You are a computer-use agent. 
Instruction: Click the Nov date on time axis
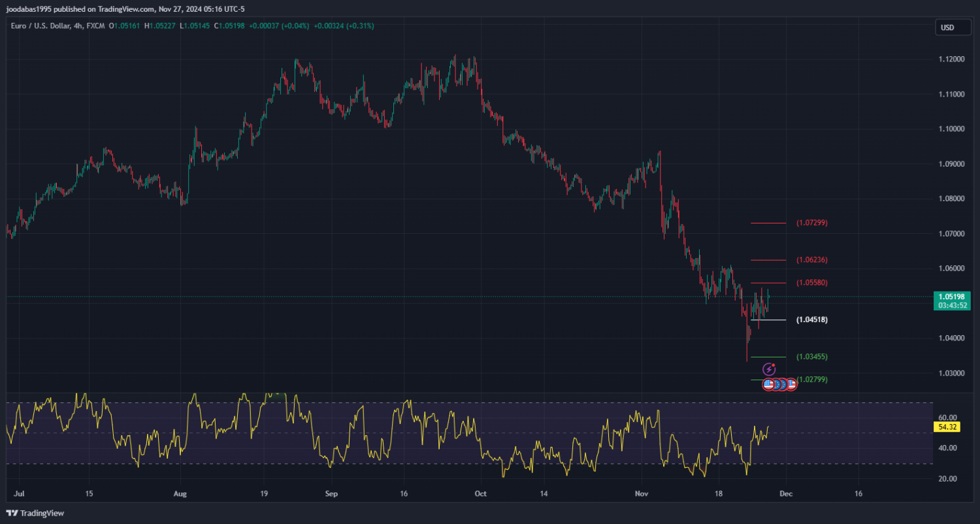tap(641, 495)
